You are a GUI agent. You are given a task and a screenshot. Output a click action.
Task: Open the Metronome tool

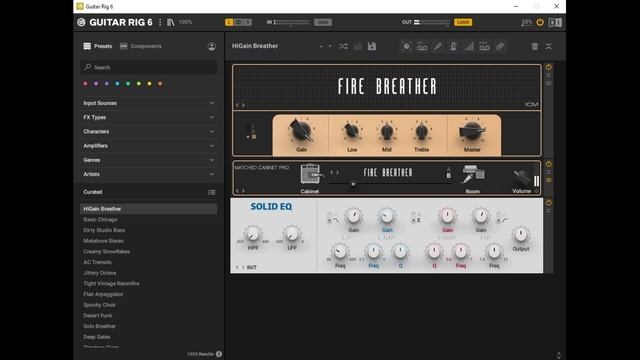click(x=453, y=46)
